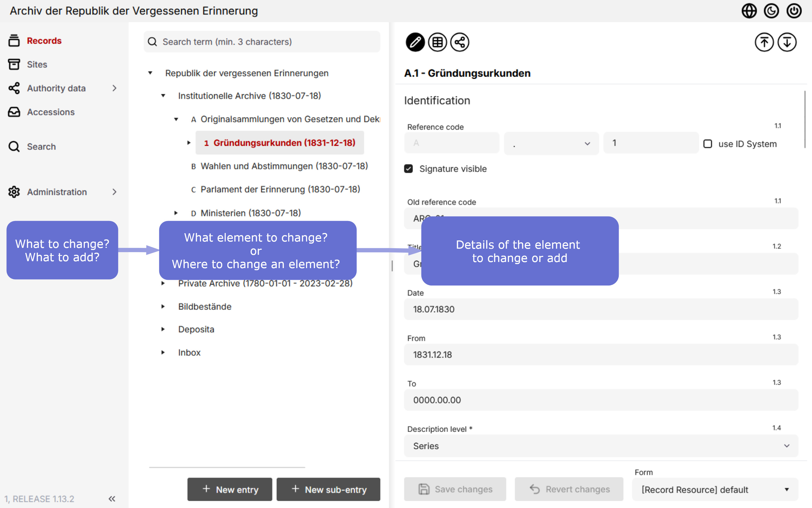Click the New entry button

click(x=230, y=489)
